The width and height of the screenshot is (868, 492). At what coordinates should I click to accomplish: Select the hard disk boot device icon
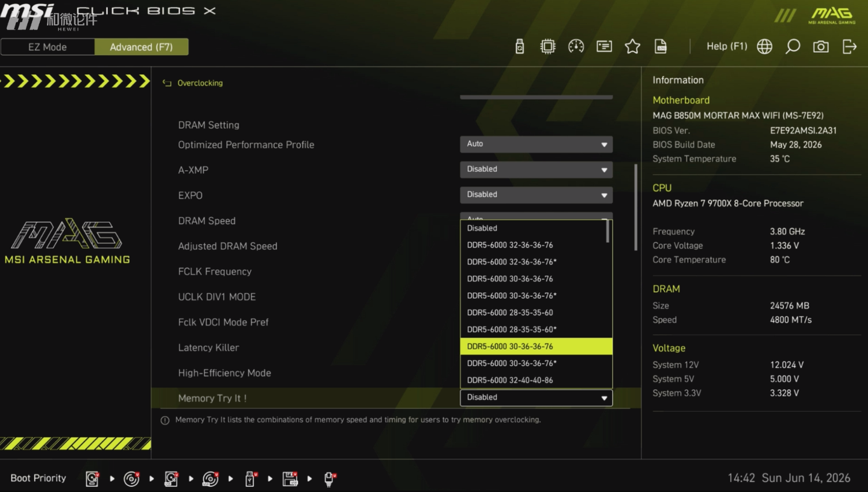click(92, 479)
